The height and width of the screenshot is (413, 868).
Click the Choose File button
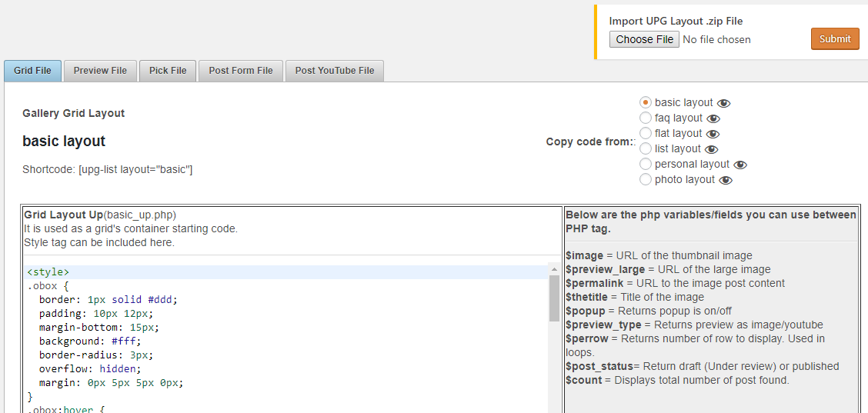click(x=644, y=39)
